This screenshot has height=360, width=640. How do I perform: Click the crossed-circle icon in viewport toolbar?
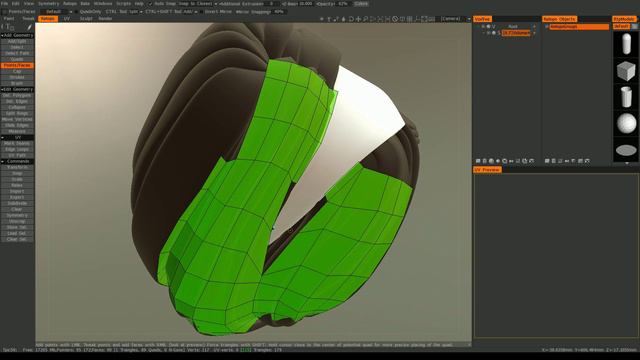pyautogui.click(x=395, y=19)
